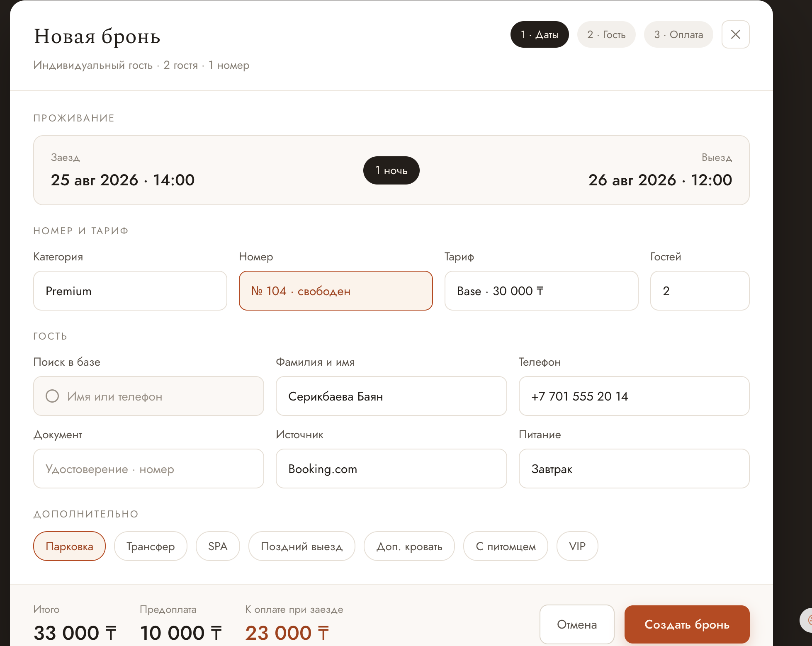This screenshot has width=812, height=646.
Task: Open the Источник dropdown Booking.com
Action: 391,469
